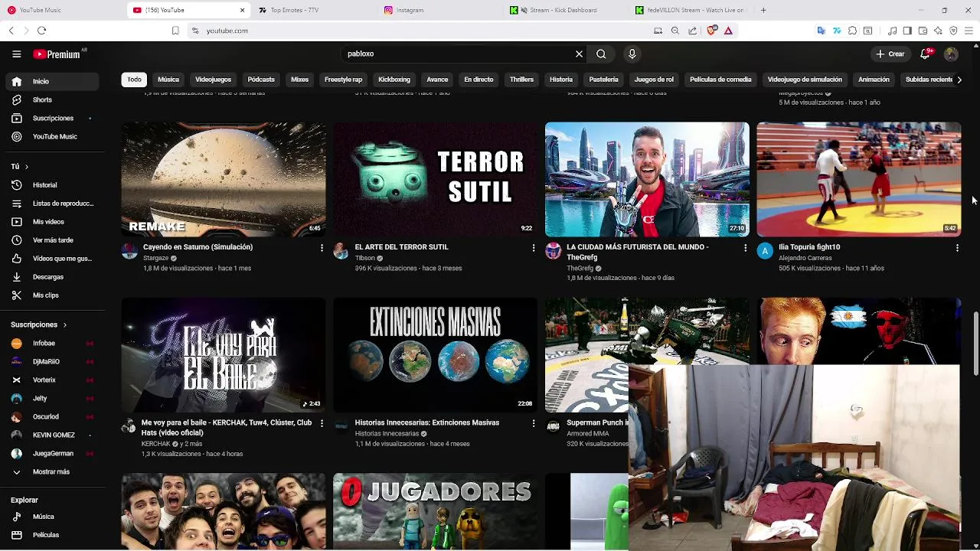Open the YouTube hamburger guide menu
This screenshot has height=551, width=980.
[x=16, y=54]
